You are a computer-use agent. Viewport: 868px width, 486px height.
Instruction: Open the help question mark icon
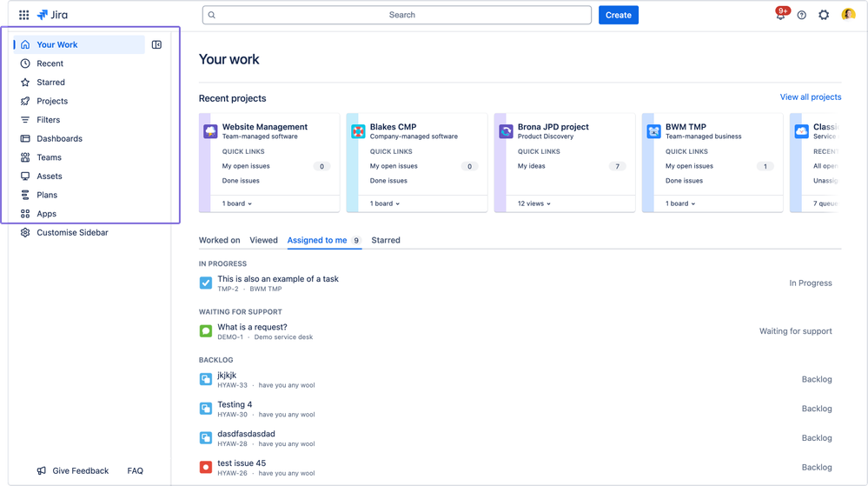click(802, 15)
